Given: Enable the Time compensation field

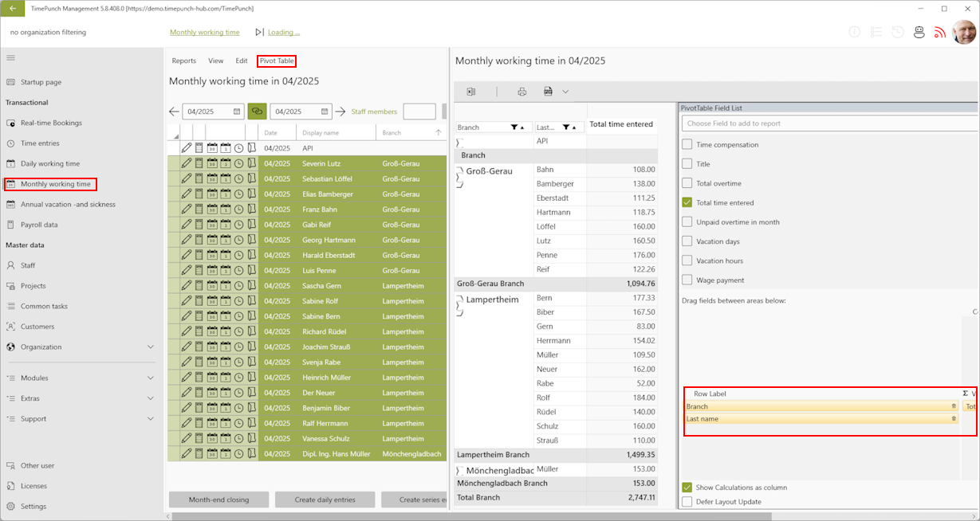Looking at the screenshot, I should [x=687, y=145].
